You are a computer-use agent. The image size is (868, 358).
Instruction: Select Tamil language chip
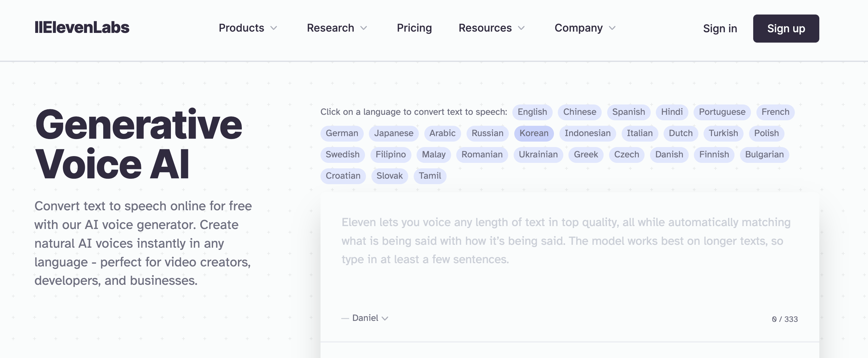429,176
